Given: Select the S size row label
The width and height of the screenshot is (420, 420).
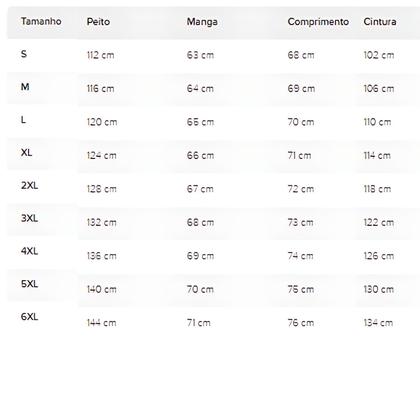Looking at the screenshot, I should (24, 54).
